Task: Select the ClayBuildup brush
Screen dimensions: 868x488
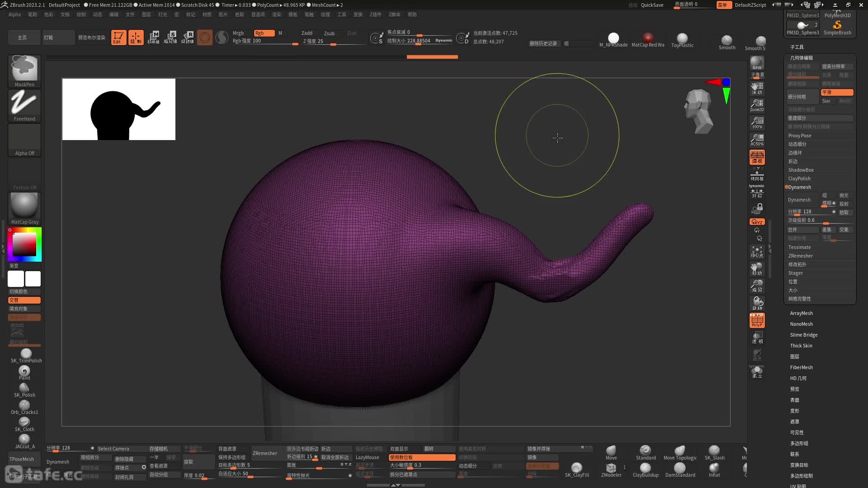Action: pyautogui.click(x=646, y=470)
